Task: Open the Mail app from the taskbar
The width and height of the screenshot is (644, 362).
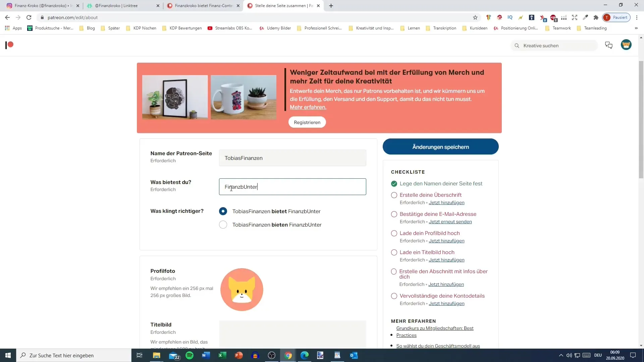Action: (x=174, y=355)
